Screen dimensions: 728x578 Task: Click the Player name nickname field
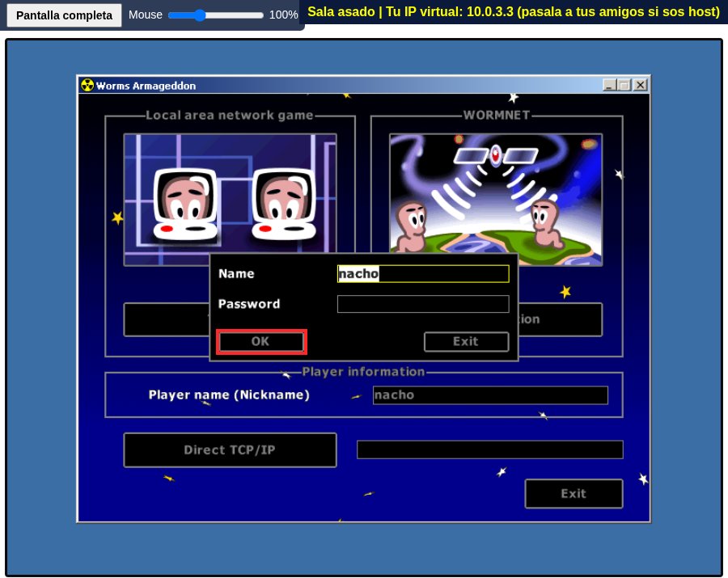pos(490,395)
